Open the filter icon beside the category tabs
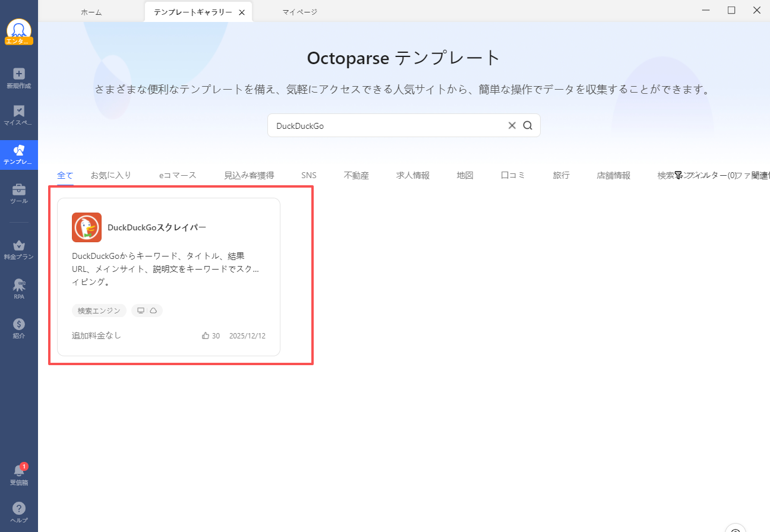 pyautogui.click(x=679, y=175)
